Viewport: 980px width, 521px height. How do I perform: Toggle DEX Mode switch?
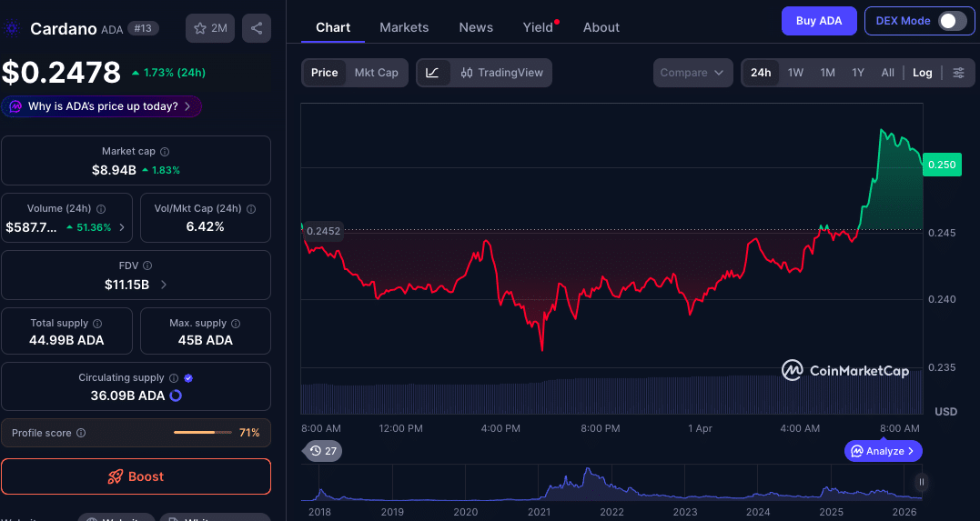pyautogui.click(x=953, y=21)
